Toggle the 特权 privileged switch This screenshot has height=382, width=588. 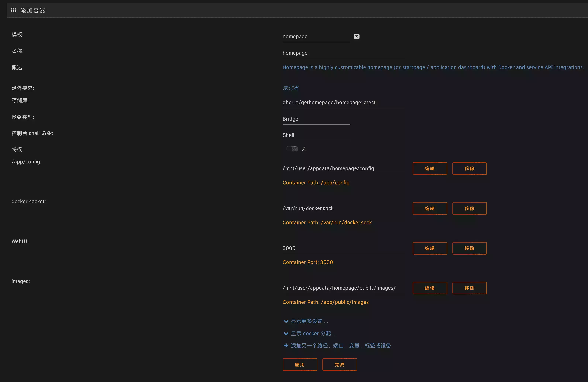click(292, 149)
